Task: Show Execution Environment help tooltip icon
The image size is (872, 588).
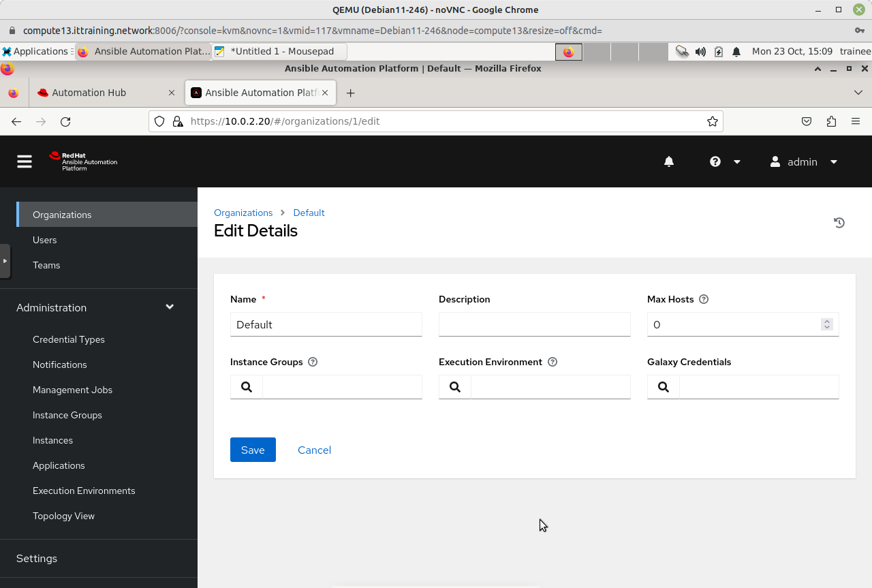Action: (552, 362)
